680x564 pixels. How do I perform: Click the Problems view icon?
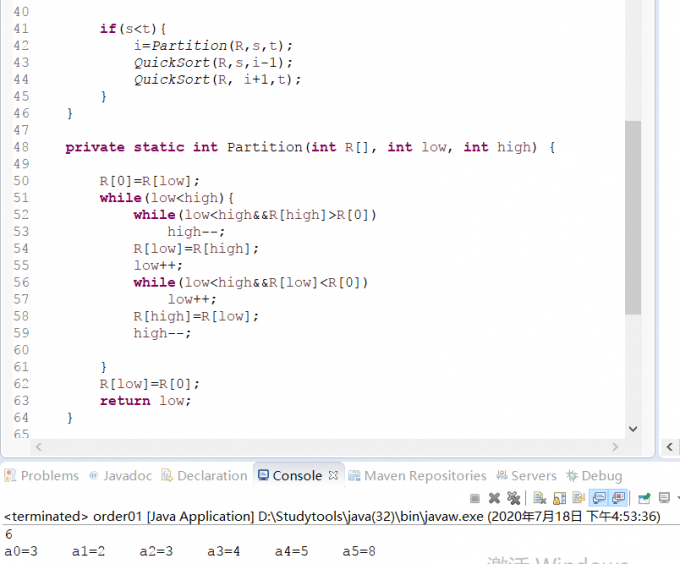pos(10,476)
